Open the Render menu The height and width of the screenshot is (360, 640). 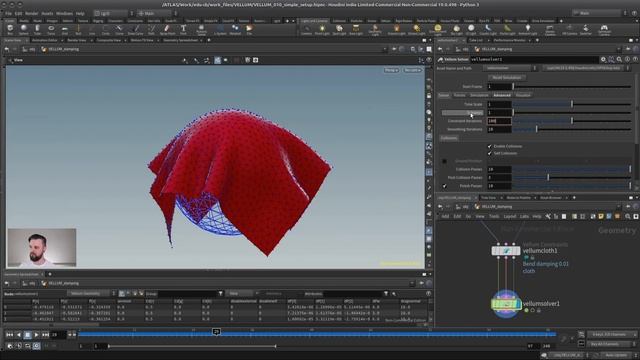31,13
